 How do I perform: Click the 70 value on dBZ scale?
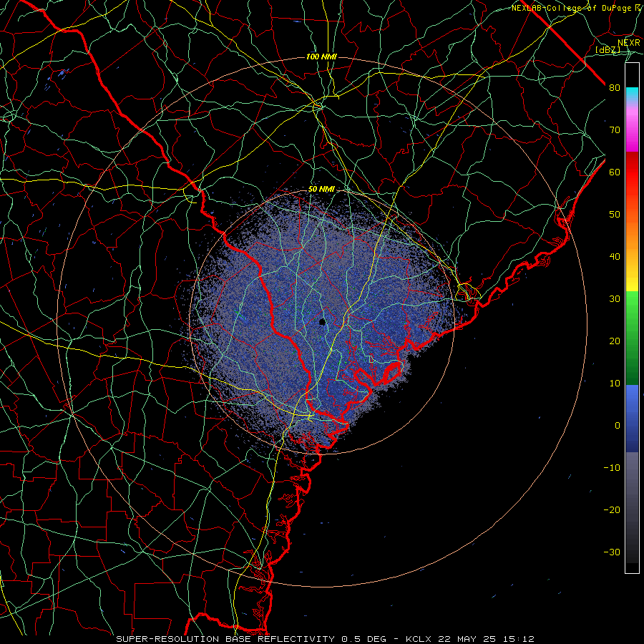tap(615, 130)
